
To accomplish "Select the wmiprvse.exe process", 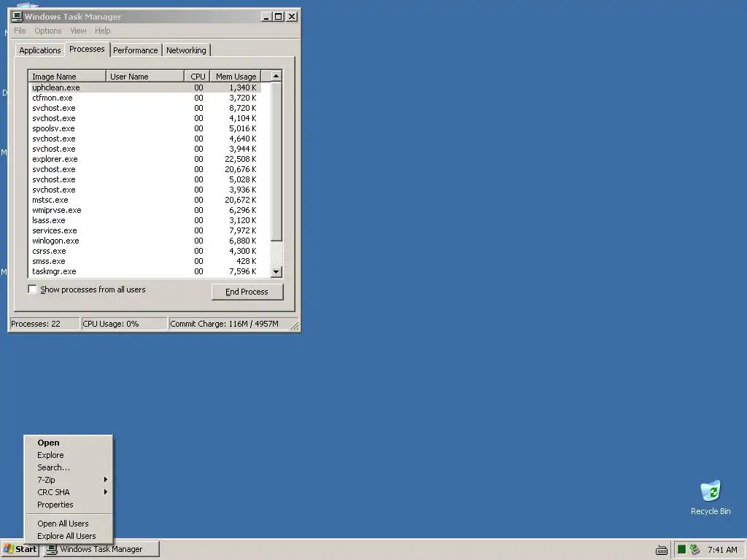I will [145, 210].
